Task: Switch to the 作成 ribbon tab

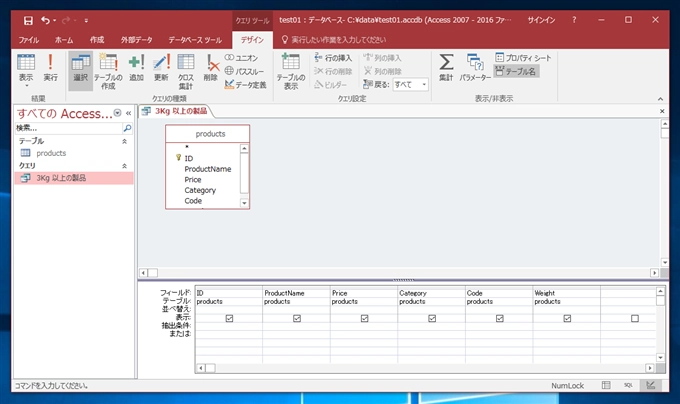Action: coord(97,39)
